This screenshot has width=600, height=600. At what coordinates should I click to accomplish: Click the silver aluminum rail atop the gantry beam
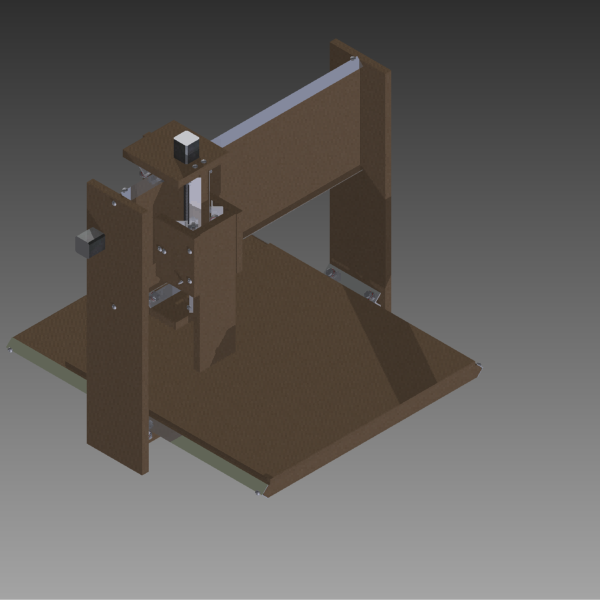click(x=285, y=103)
